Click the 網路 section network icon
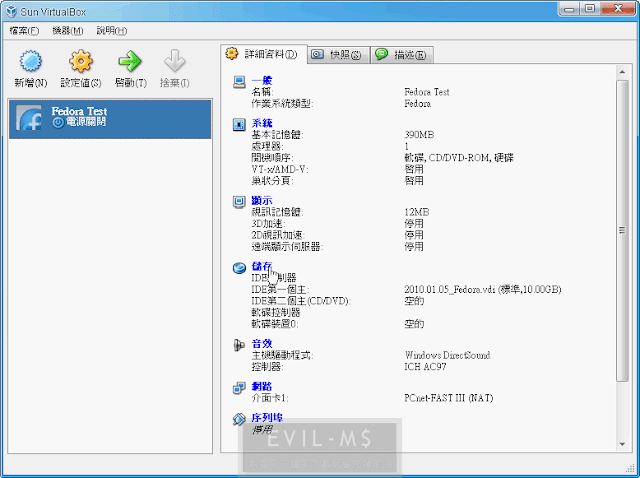The width and height of the screenshot is (640, 478). [x=239, y=388]
